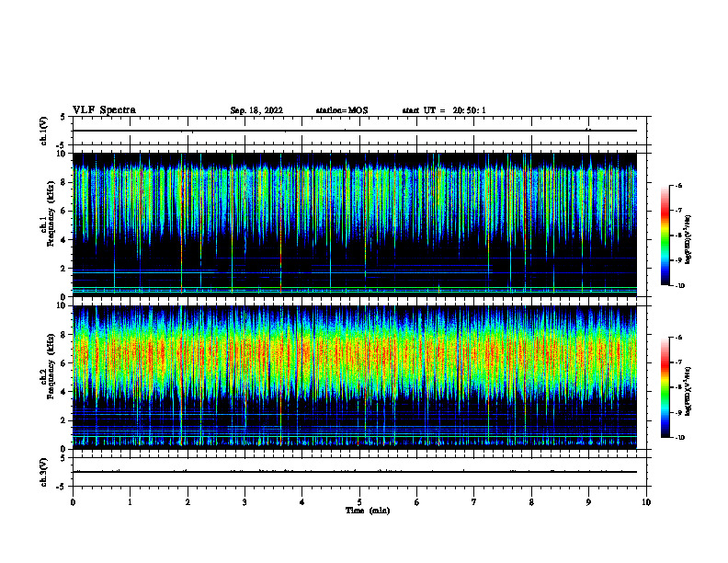Click the ch.3 voltage waveform trace

point(354,472)
